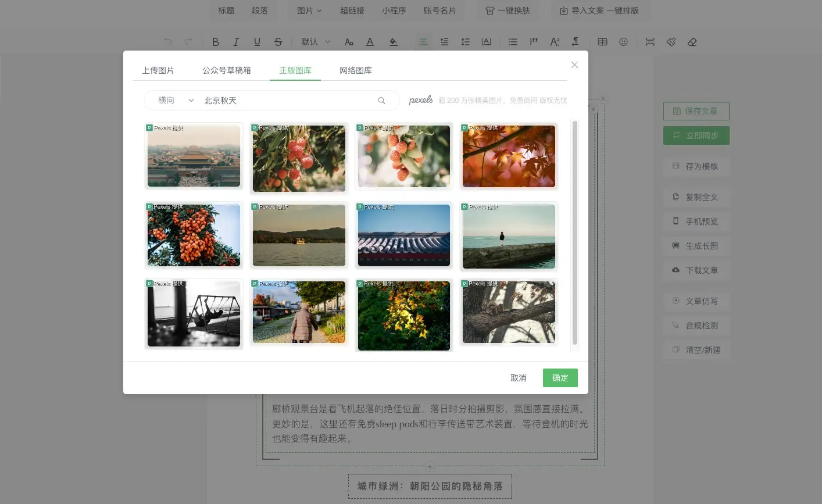This screenshot has height=504, width=822.
Task: Insert a blockquote with the quote icon
Action: (534, 42)
